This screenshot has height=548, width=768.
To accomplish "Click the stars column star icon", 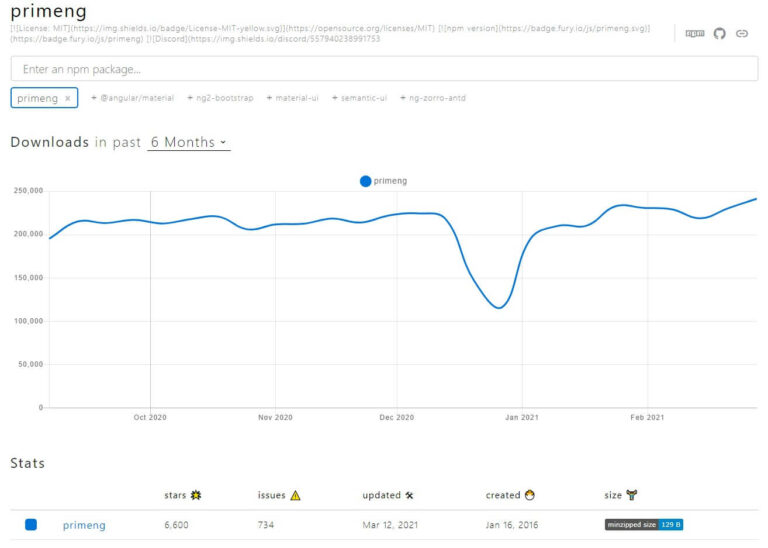I will point(196,495).
